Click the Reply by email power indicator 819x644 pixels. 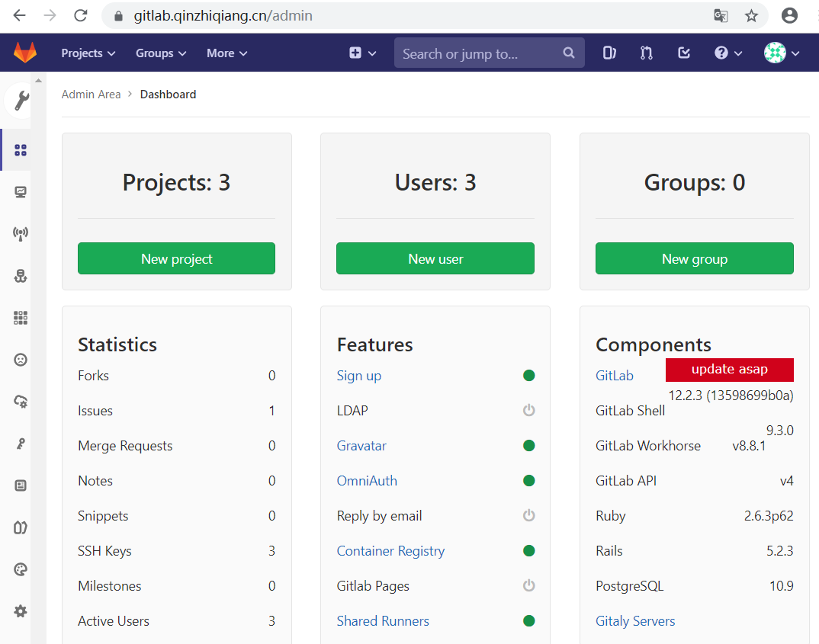(528, 516)
